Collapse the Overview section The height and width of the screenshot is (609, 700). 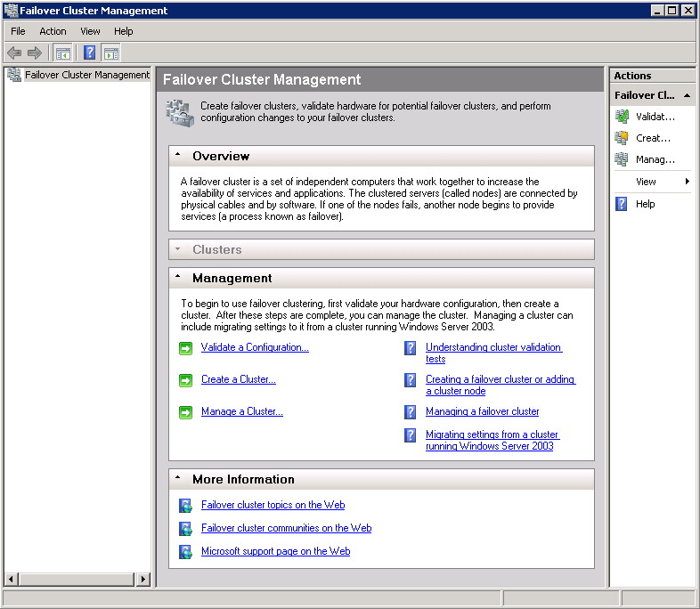[178, 155]
